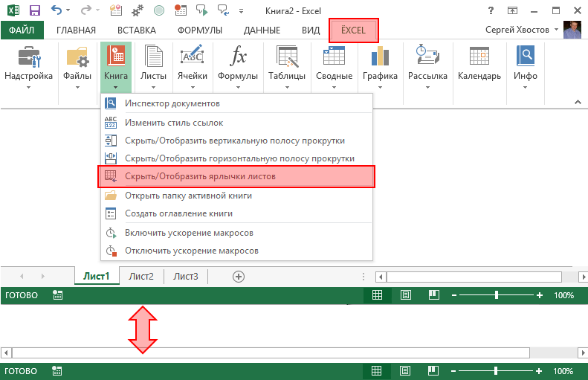Open the Листы ribbon menu
Screen dimensions: 588x380
[x=153, y=68]
